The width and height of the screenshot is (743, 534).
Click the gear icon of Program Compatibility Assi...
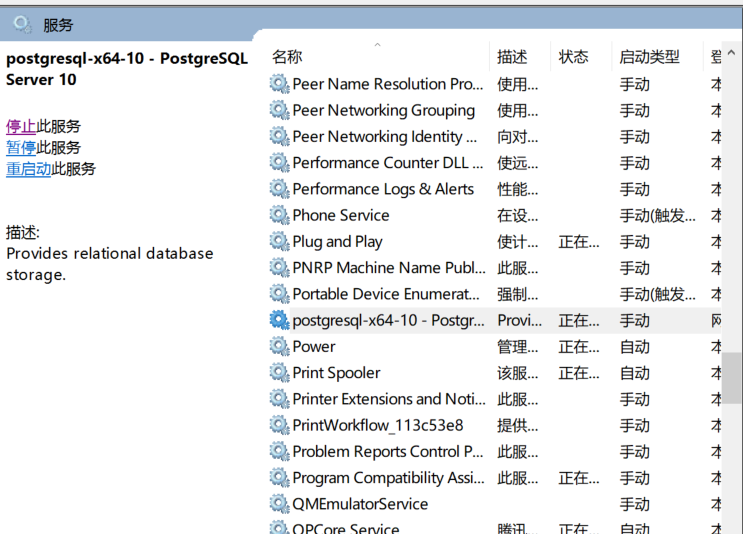pos(280,478)
